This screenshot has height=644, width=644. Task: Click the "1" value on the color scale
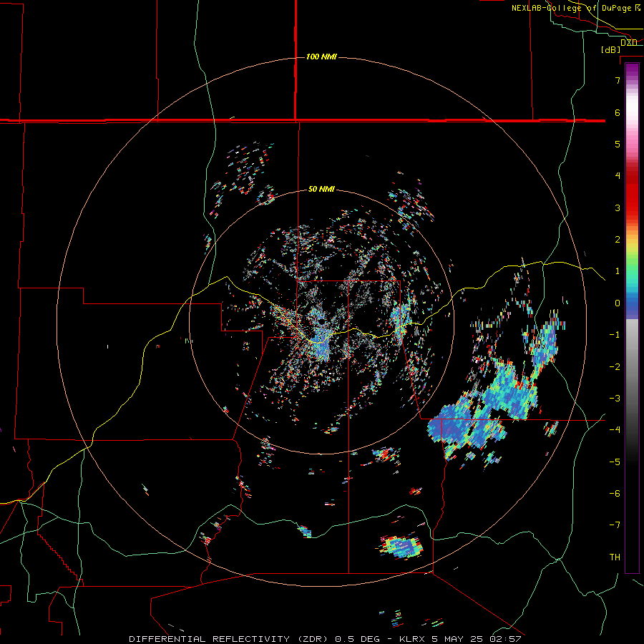coord(618,271)
